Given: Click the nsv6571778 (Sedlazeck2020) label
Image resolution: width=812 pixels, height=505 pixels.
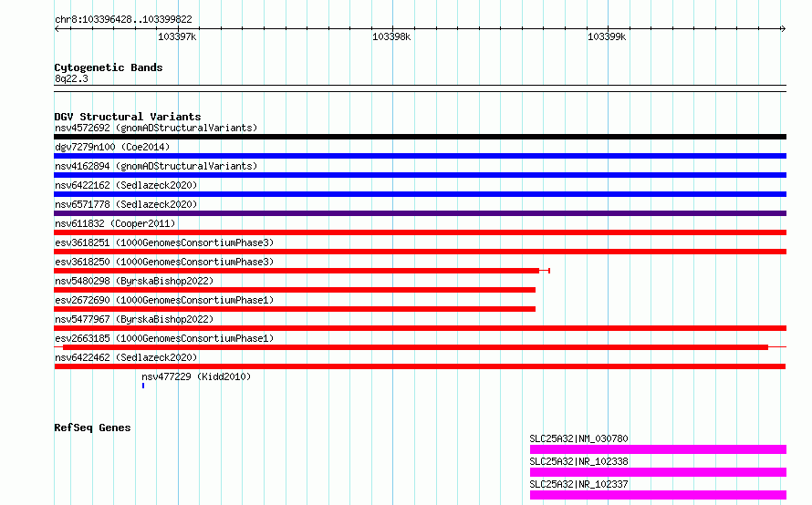Looking at the screenshot, I should 126,204.
